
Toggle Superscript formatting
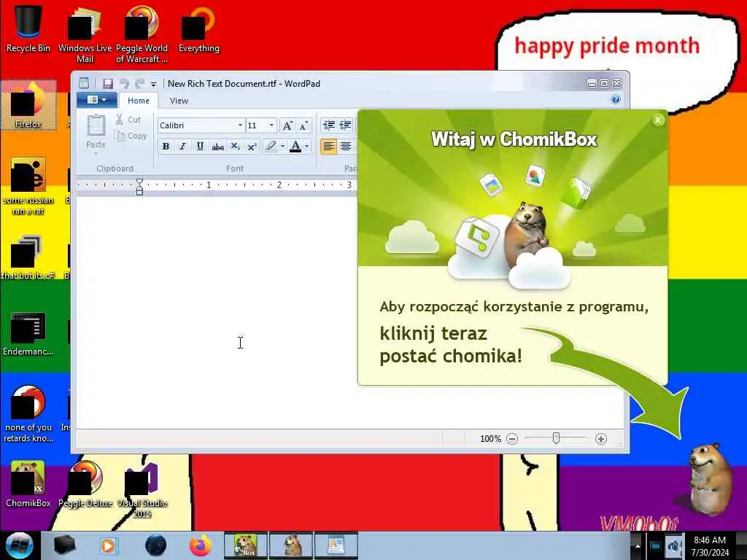(252, 146)
